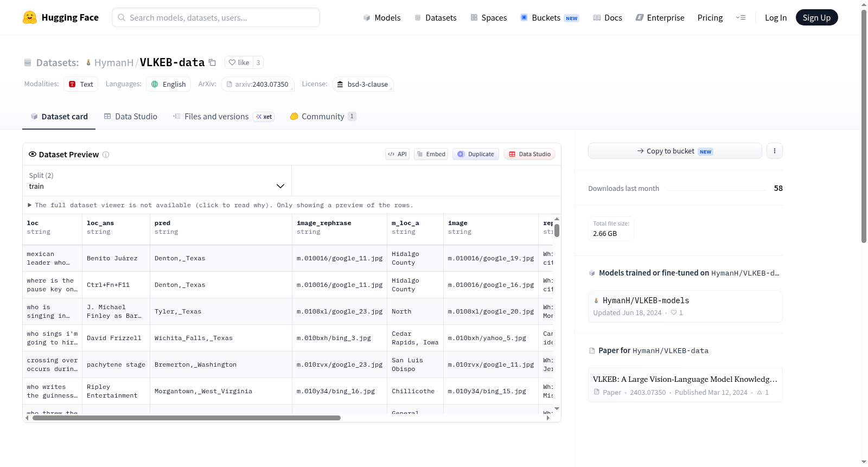Viewport: 868px width, 467px height.
Task: Go to Spaces in the top navigation
Action: [x=488, y=17]
